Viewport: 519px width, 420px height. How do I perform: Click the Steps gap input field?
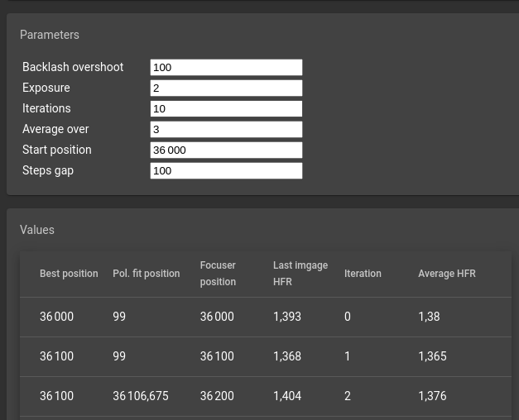tap(226, 170)
